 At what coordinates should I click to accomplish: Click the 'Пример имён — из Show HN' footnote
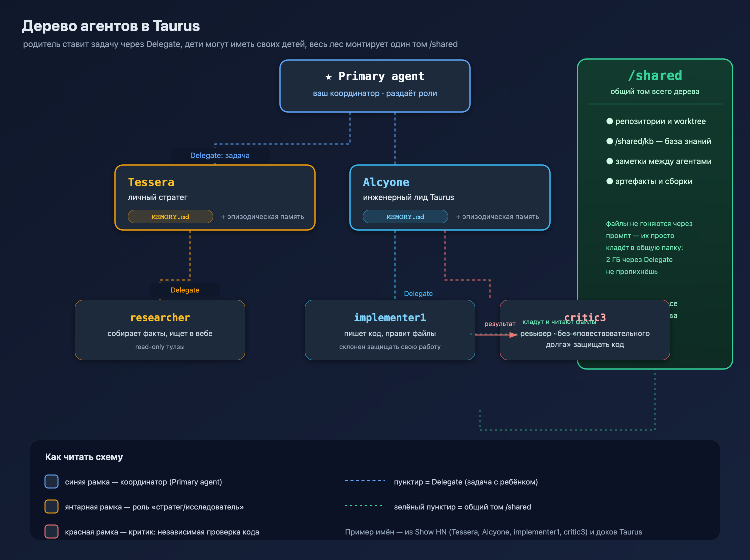point(493,532)
